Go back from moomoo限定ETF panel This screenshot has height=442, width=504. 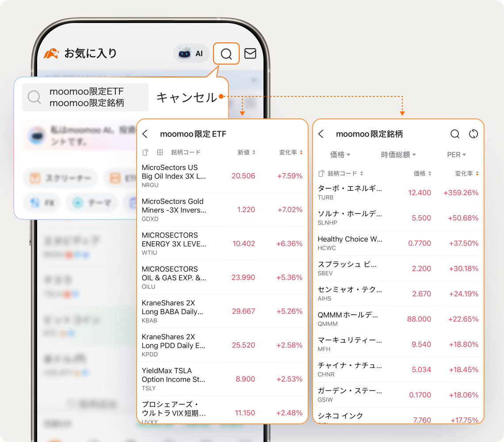click(x=145, y=133)
